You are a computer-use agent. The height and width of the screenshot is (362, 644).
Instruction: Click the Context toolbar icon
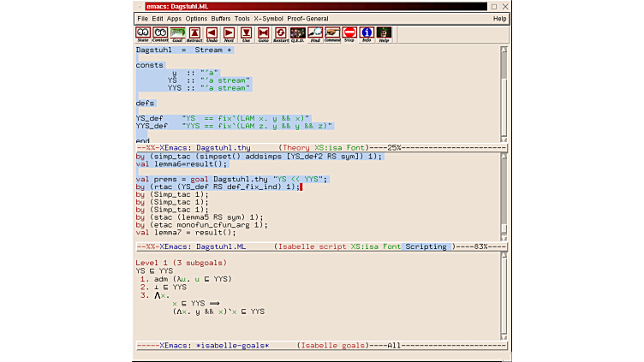(x=160, y=33)
